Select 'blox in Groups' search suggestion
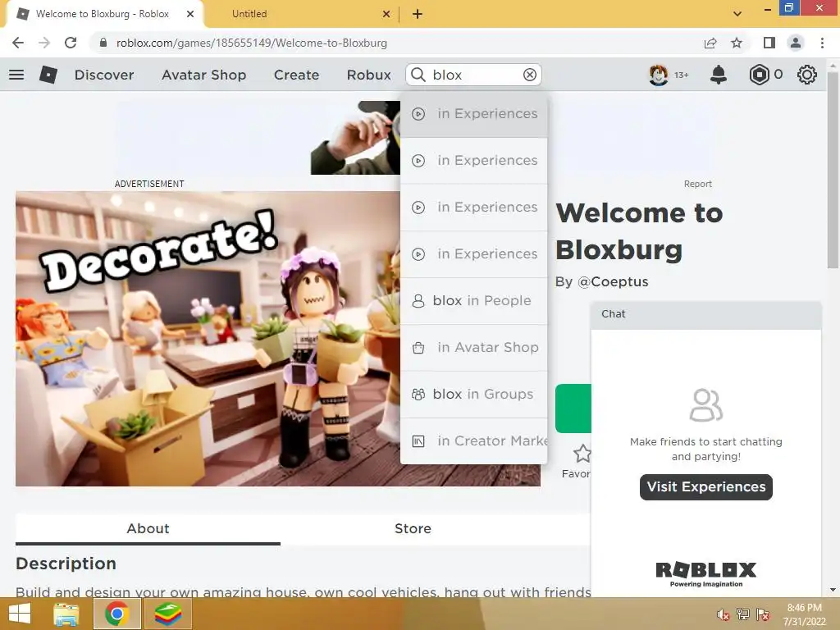The image size is (840, 630). [474, 394]
